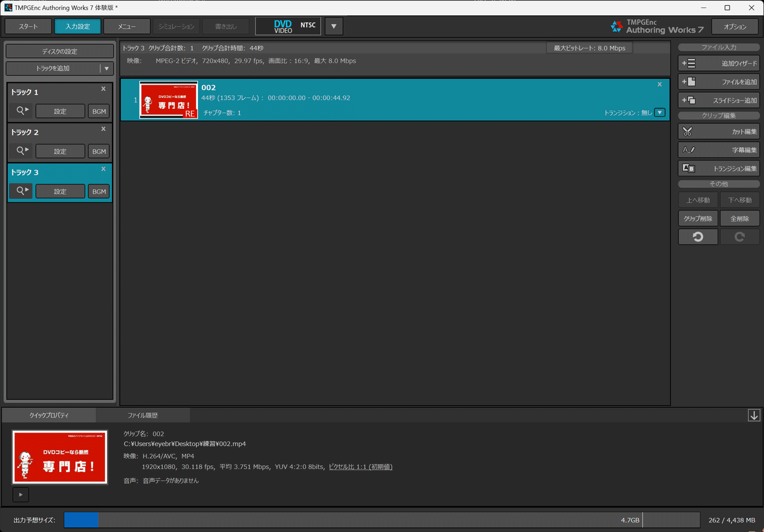Click the undo arrow icon
The height and width of the screenshot is (532, 764).
pyautogui.click(x=698, y=235)
